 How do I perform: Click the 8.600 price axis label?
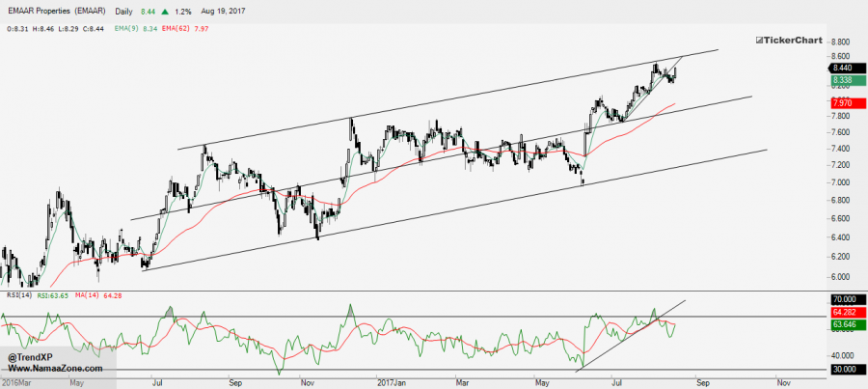click(841, 57)
